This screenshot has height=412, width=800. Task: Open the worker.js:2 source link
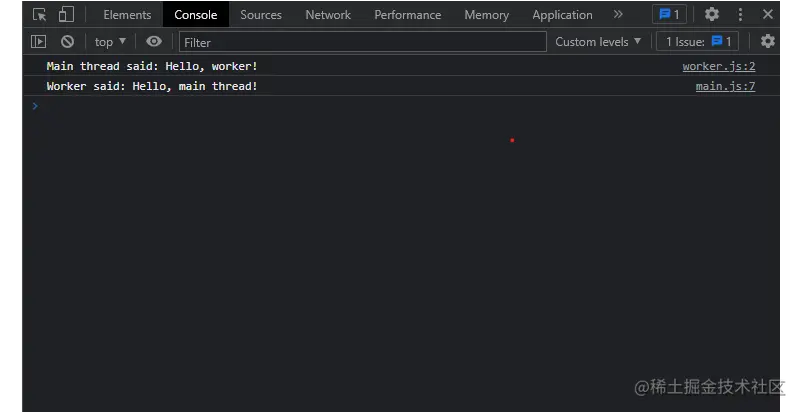[718, 66]
